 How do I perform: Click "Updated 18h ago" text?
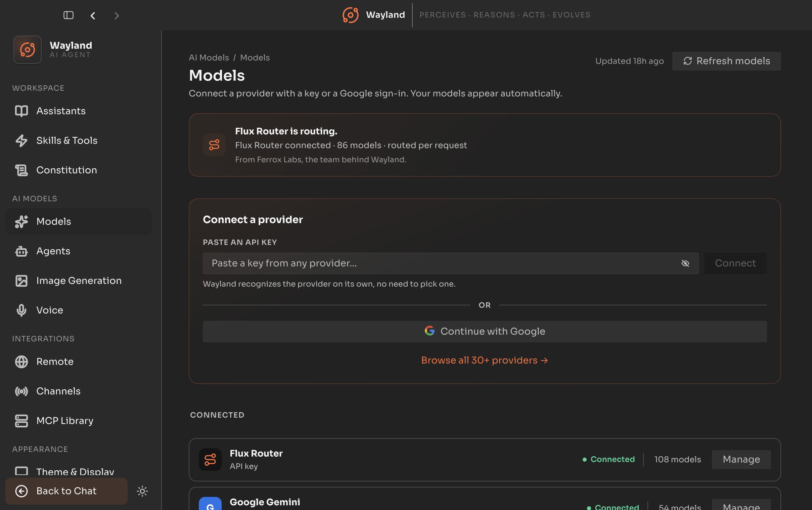tap(629, 61)
